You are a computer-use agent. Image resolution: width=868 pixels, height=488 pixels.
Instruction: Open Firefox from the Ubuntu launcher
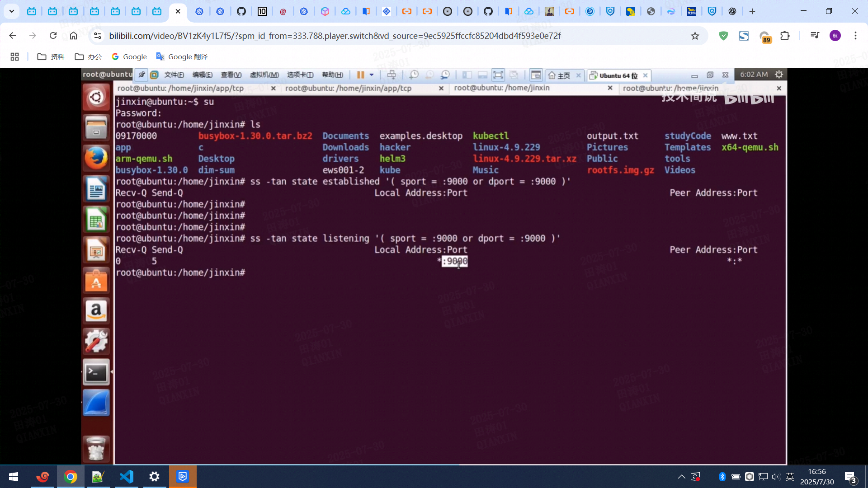[x=96, y=158]
